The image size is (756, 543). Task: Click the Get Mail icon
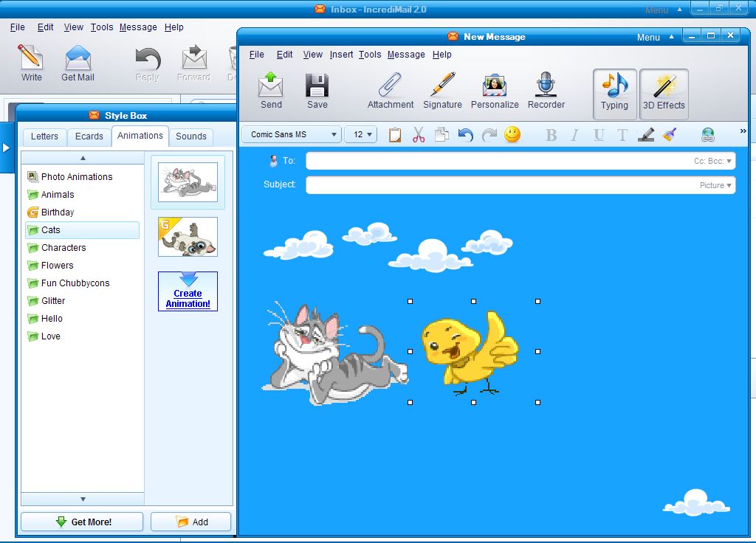click(x=78, y=63)
